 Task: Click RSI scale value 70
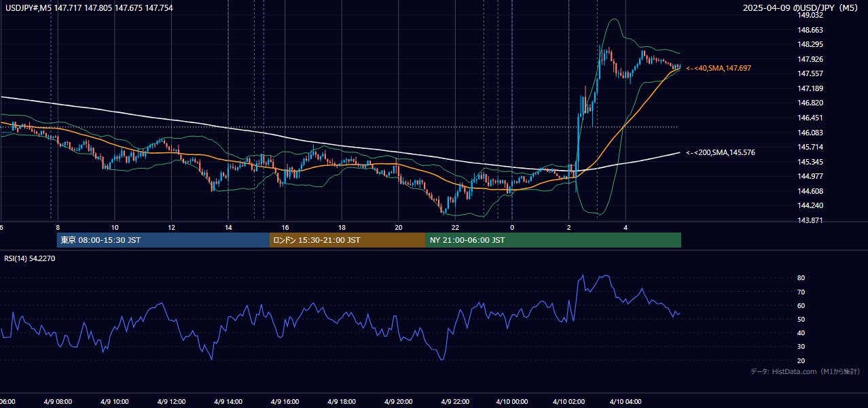point(801,292)
